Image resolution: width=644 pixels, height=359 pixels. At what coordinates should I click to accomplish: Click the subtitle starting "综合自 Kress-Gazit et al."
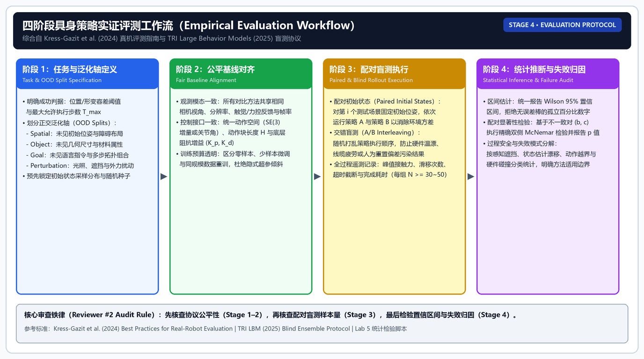pos(161,38)
